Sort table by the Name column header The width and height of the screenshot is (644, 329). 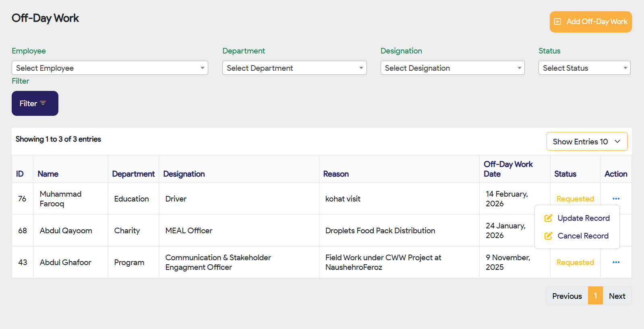(x=48, y=174)
